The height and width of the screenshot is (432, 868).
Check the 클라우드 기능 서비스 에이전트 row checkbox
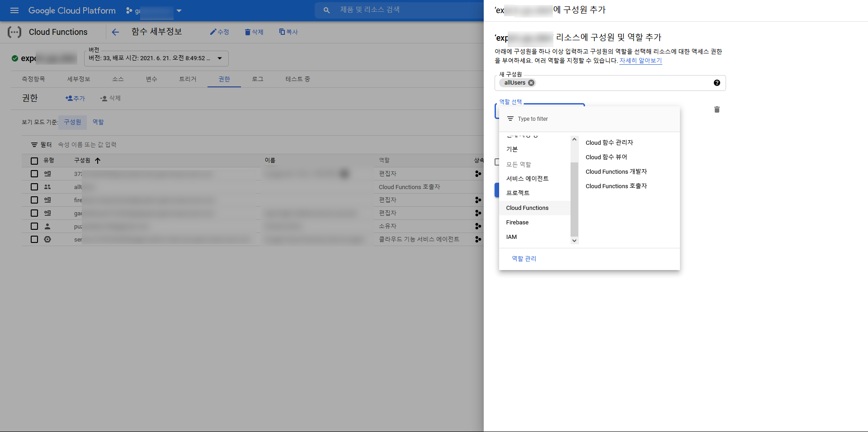34,239
